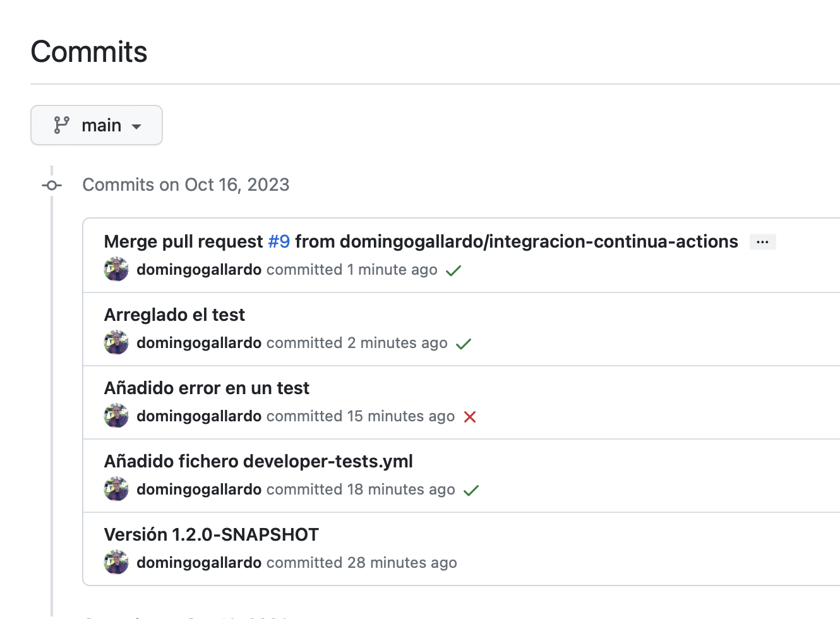Open the Añadido error en un test commit
840x619 pixels.
point(207,388)
